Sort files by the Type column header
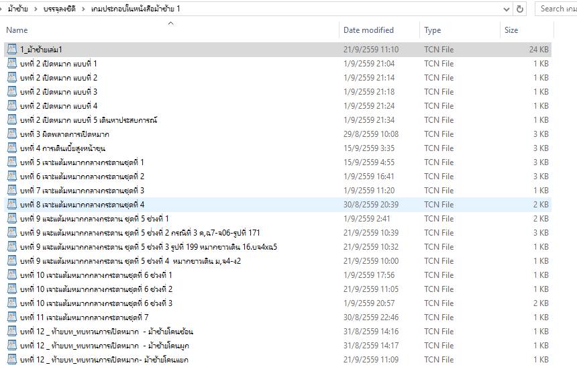 coord(433,30)
